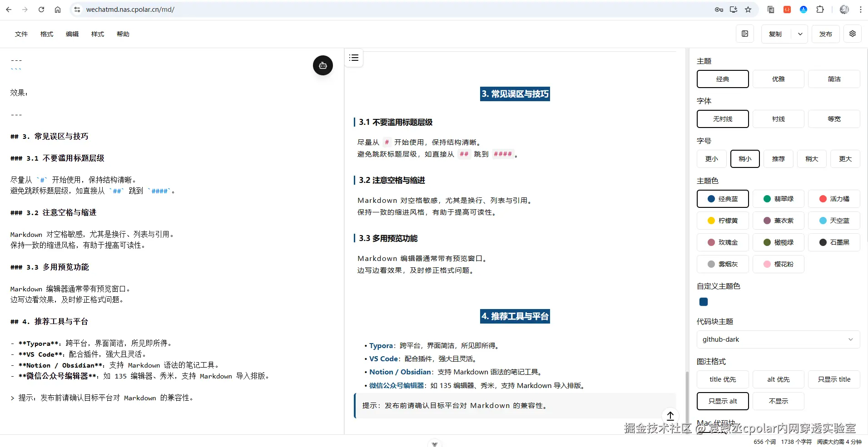Select the 简洁 theme
868x447 pixels.
834,79
